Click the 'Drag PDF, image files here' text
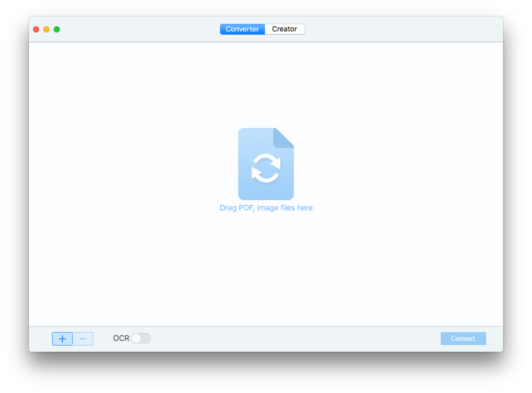 click(x=266, y=207)
